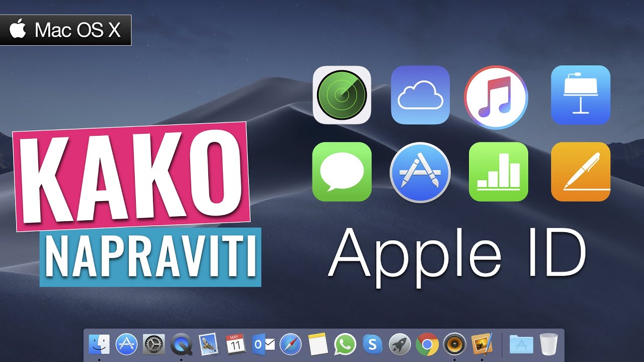Open the speaker audio app in Dock
The width and height of the screenshot is (644, 362).
click(x=454, y=344)
